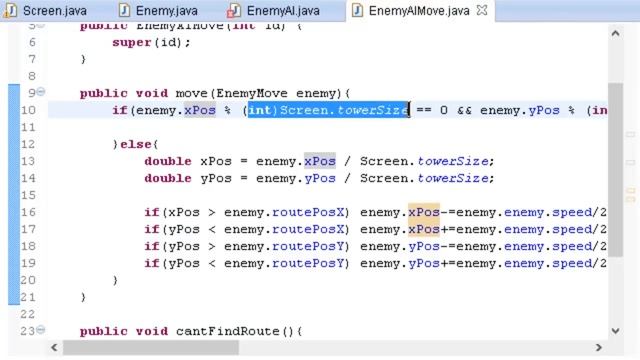Click the vertical scrollbar up arrow

616,33
